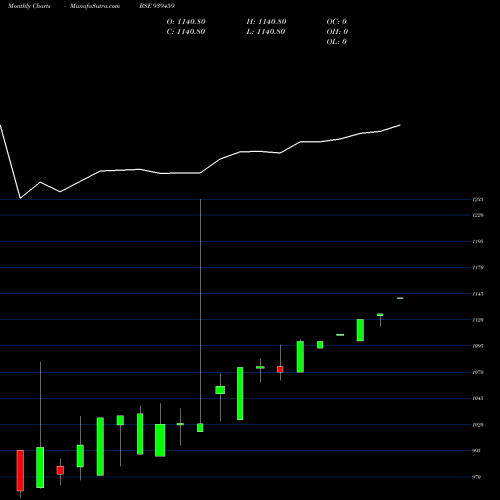
Task: Click the candle with the tallest upper wick
Action: (x=200, y=427)
